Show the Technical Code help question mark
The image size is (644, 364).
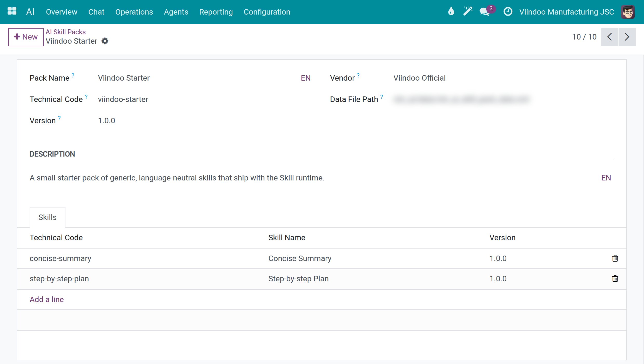[x=86, y=97]
